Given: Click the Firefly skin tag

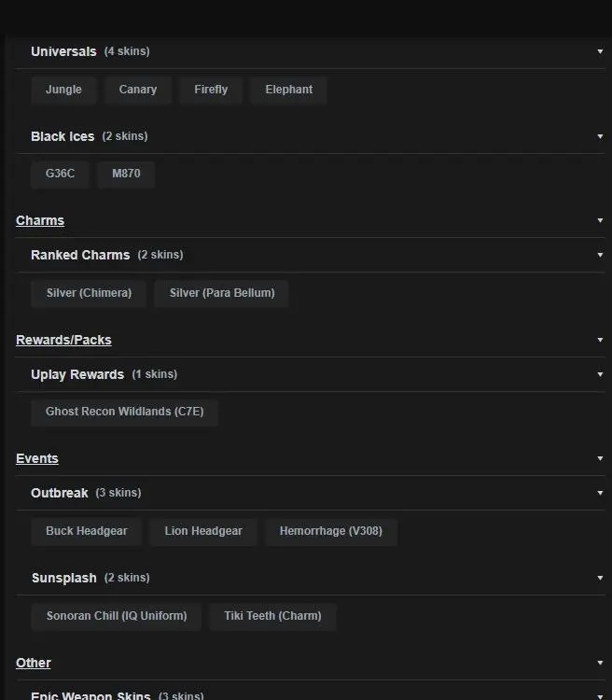Looking at the screenshot, I should pos(211,90).
